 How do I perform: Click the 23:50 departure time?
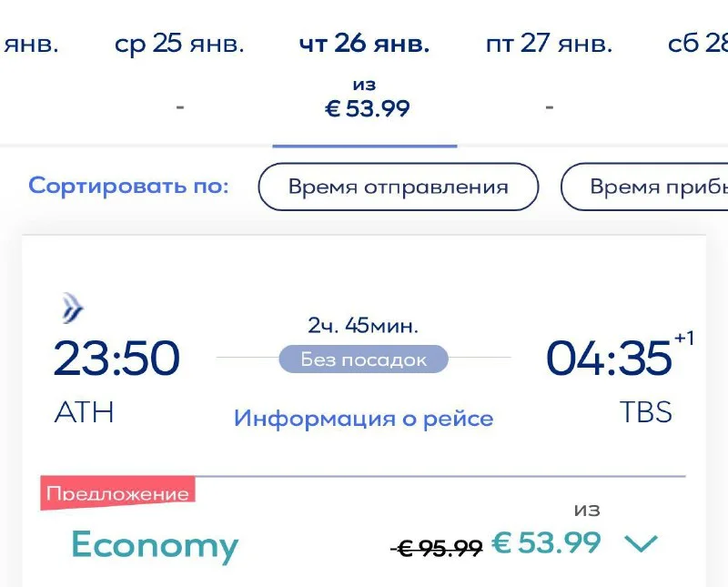click(116, 358)
